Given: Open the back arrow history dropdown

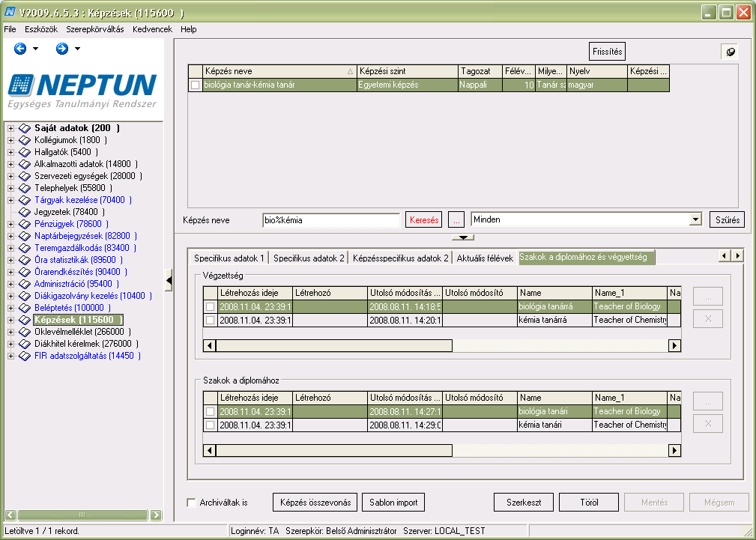Looking at the screenshot, I should [35, 49].
